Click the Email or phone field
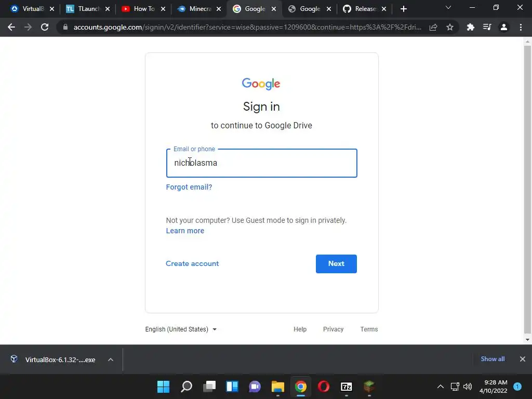Screen dimensions: 532x399 262,163
